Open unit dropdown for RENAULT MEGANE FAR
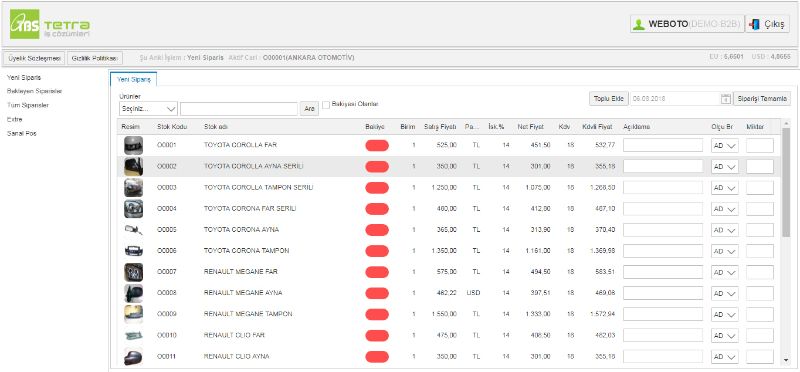This screenshot has height=372, width=800. click(x=724, y=272)
